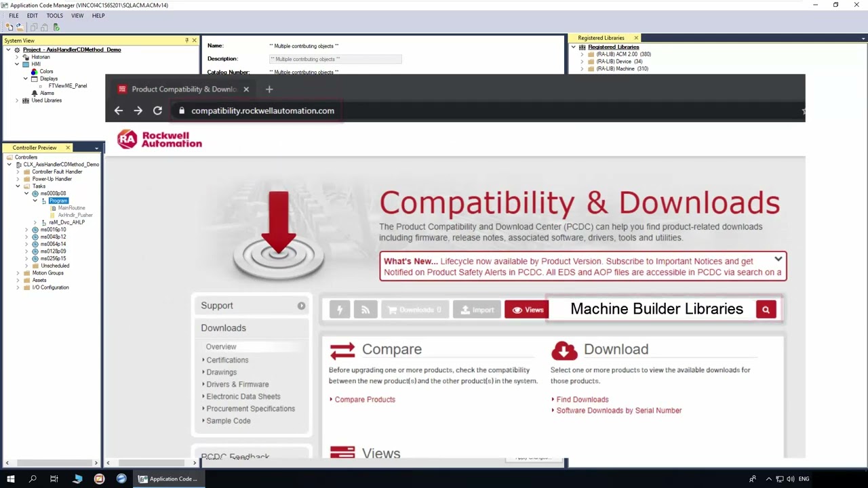Open the Drivers & Firmware link

pyautogui.click(x=237, y=384)
